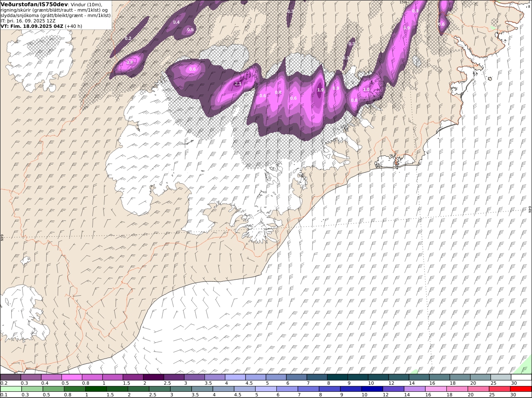Select the lavender 4–4.5 swatch in the upper legend
Viewport: 532px width, 398px height.
coord(234,377)
